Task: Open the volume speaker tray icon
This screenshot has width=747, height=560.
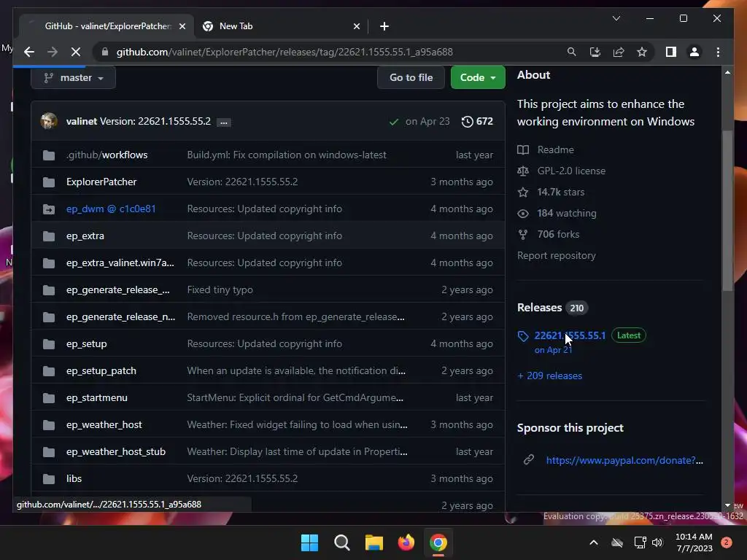Action: pos(657,542)
